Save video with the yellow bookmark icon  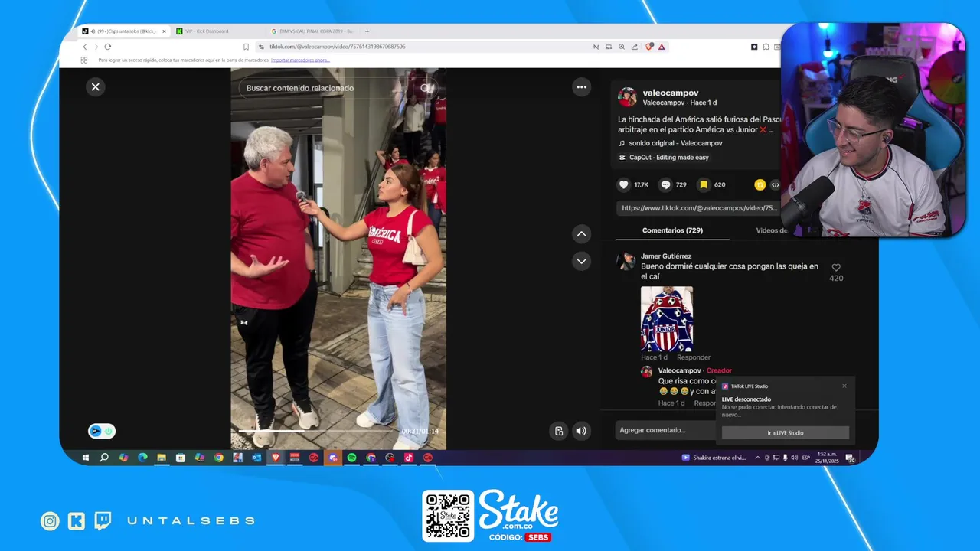point(704,184)
